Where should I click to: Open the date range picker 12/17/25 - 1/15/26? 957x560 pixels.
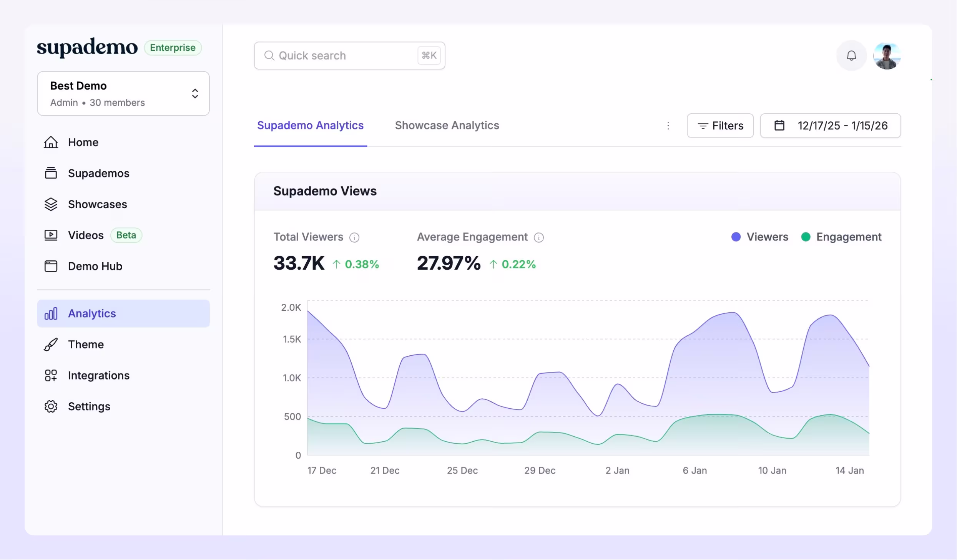[830, 126]
